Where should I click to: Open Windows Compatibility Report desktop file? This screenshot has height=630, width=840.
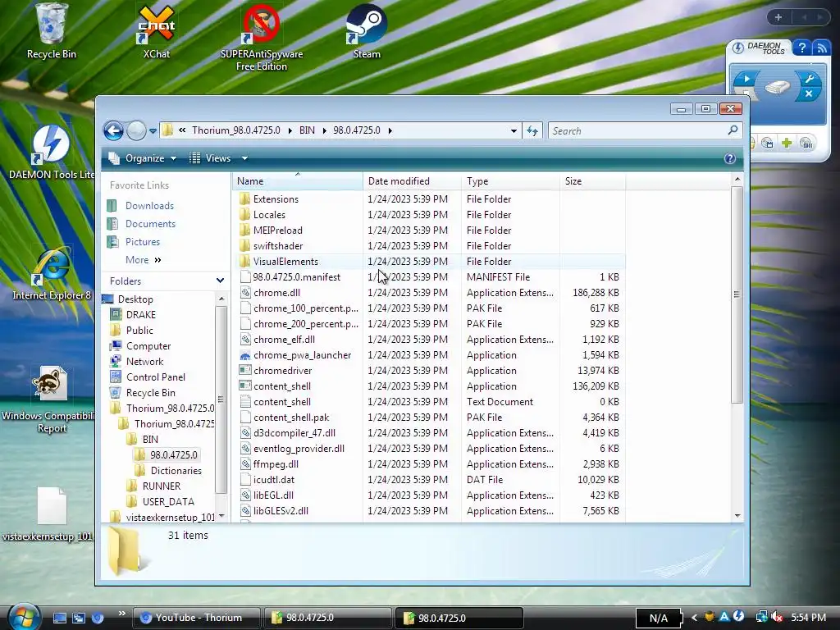coord(52,399)
